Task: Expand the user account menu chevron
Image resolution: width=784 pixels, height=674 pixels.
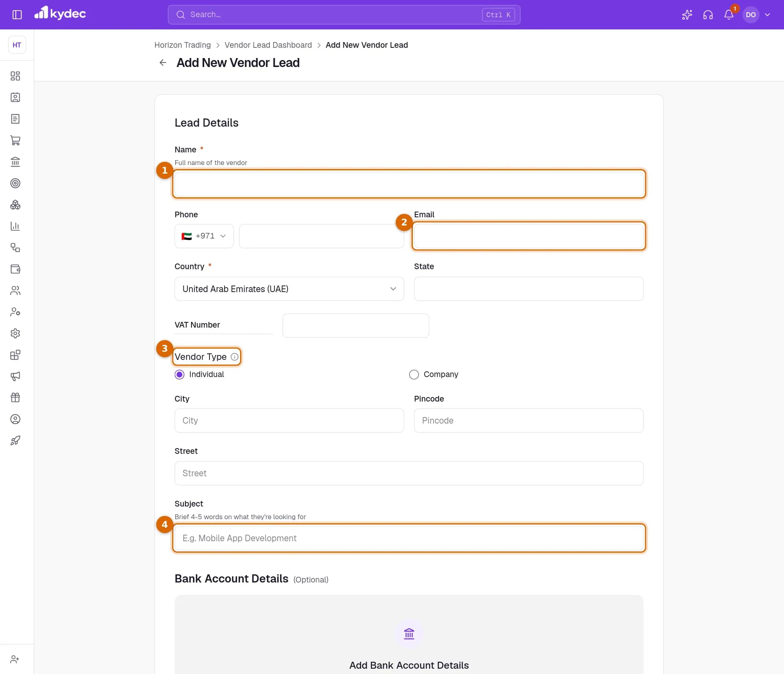Action: tap(767, 15)
